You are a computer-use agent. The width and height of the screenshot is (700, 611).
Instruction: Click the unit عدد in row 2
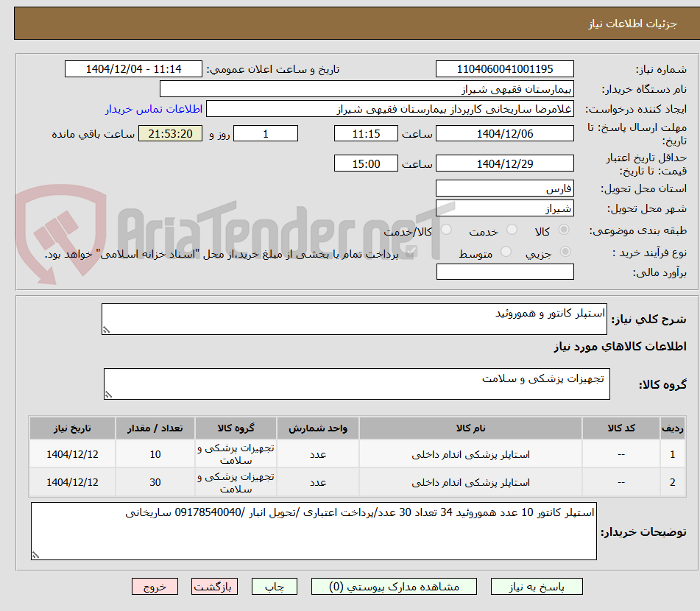[x=318, y=482]
